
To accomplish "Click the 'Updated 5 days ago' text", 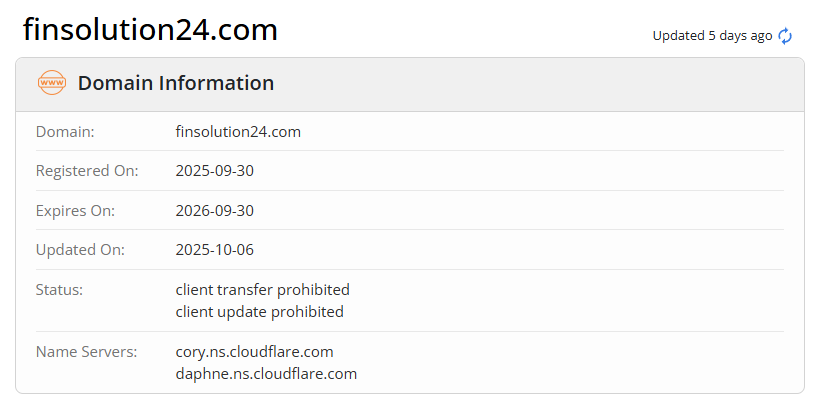I will point(712,36).
